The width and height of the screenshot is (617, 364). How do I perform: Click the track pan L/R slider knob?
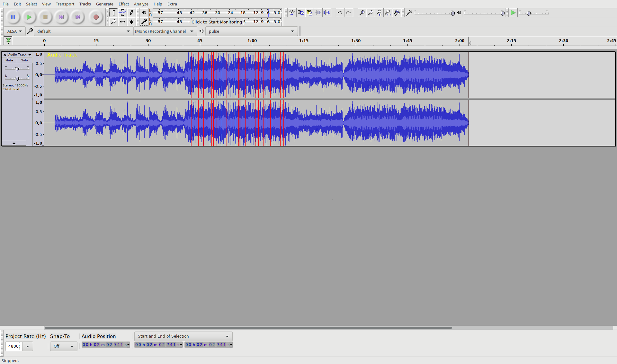tap(17, 79)
